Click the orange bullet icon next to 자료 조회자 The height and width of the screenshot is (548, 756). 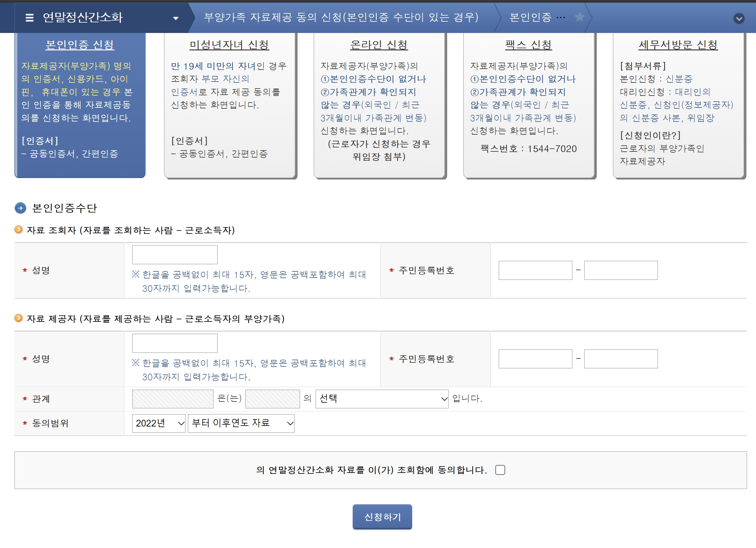pyautogui.click(x=19, y=230)
